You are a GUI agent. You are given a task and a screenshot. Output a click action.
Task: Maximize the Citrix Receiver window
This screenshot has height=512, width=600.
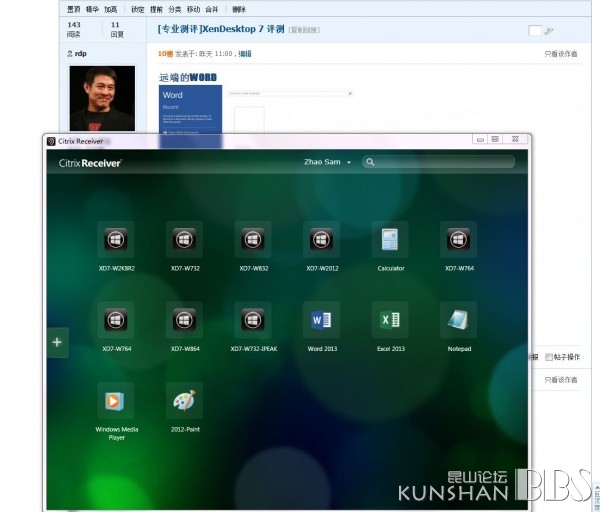coord(495,139)
